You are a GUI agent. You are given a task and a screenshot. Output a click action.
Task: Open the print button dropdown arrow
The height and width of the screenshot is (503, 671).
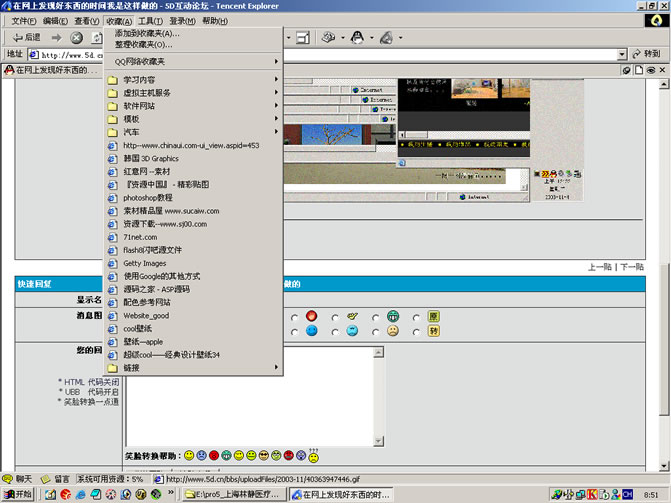tap(343, 38)
